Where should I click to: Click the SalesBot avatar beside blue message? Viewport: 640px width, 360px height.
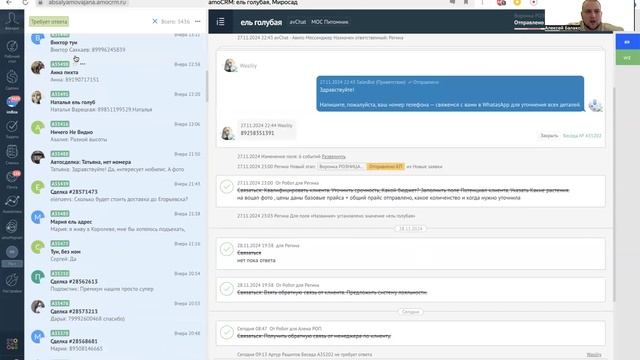(595, 105)
